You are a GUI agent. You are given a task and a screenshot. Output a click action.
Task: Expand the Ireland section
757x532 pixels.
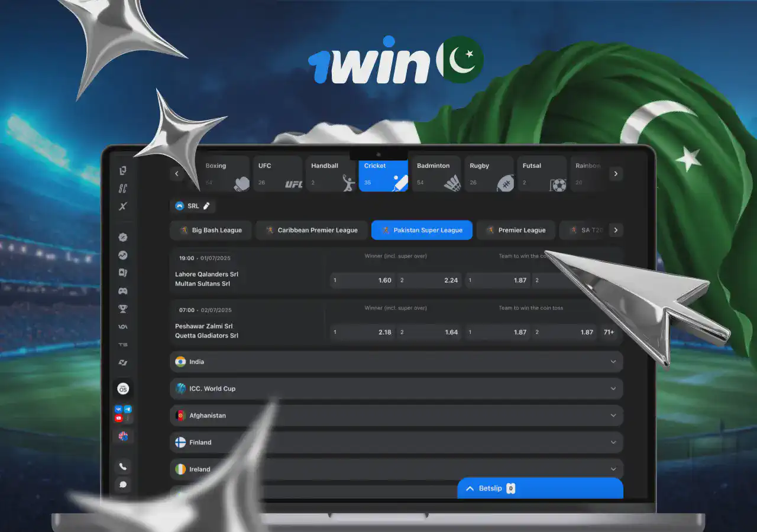pos(396,469)
